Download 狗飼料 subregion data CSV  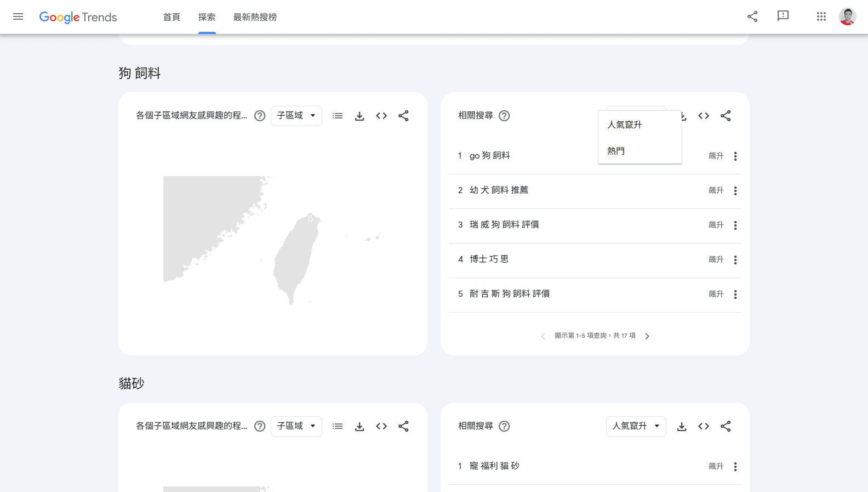(x=359, y=116)
